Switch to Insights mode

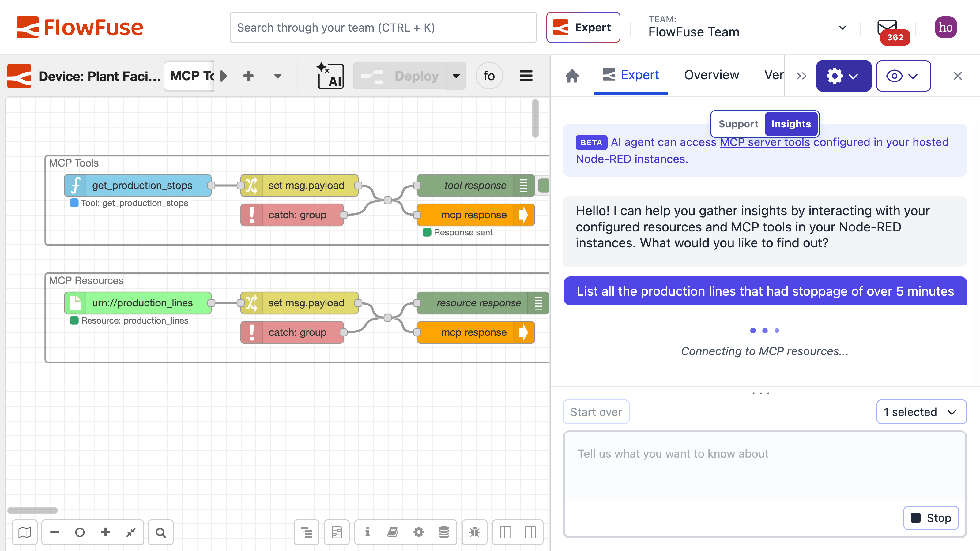(791, 124)
